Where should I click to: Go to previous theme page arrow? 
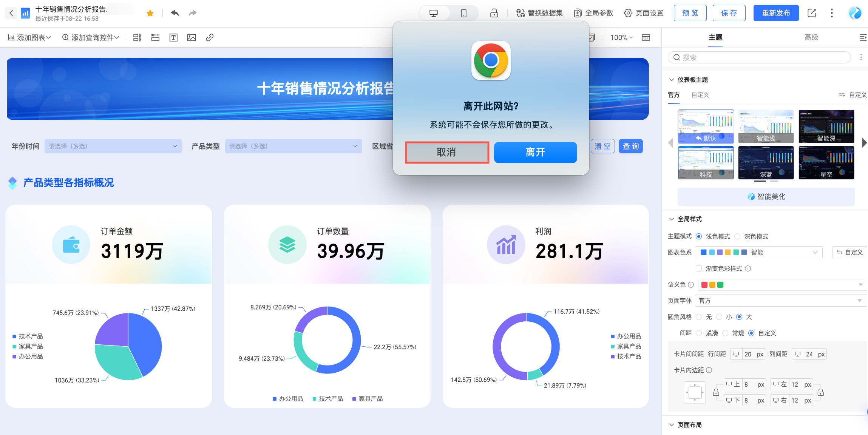[x=671, y=143]
